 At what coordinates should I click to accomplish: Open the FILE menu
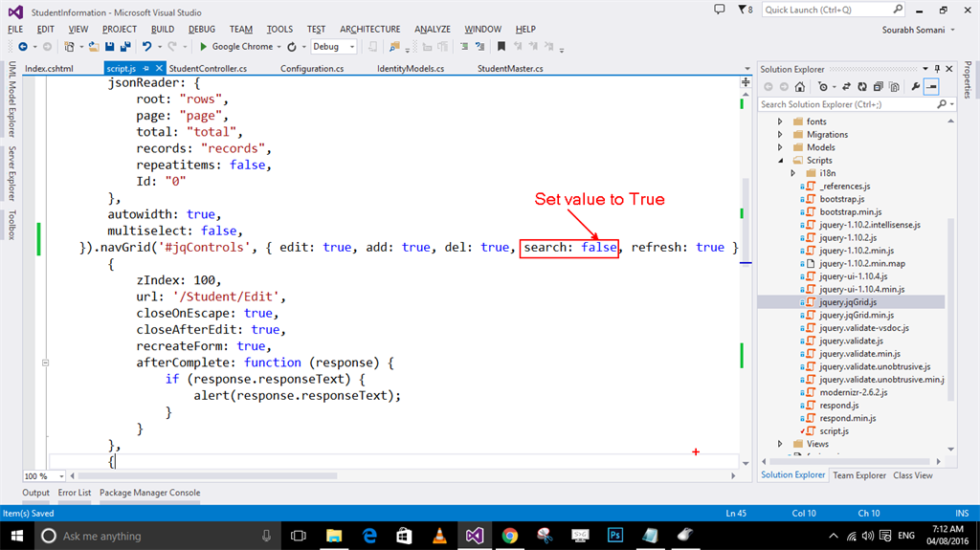15,30
